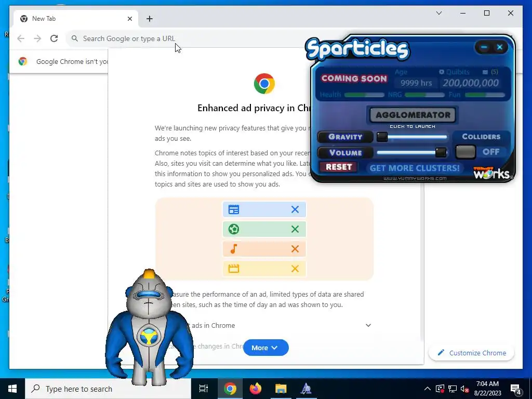Screen dimensions: 532x399
Task: Click the yellow clapperboard topic icon
Action: (234, 269)
